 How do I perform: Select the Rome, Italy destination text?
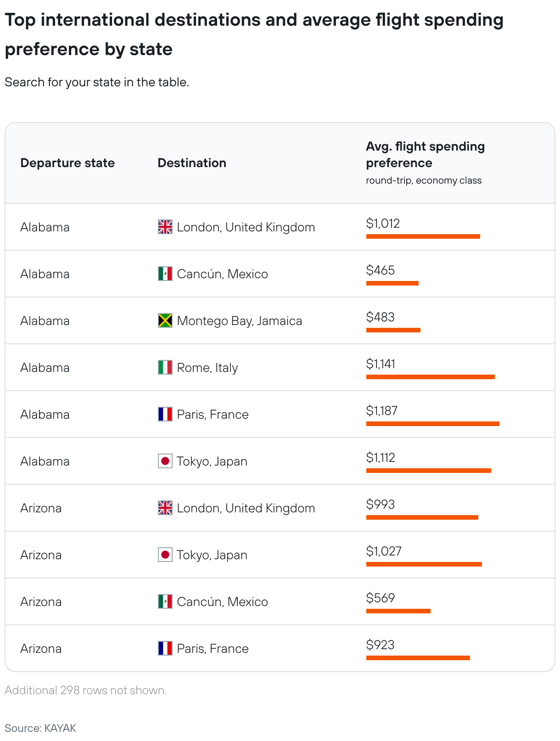pos(207,368)
